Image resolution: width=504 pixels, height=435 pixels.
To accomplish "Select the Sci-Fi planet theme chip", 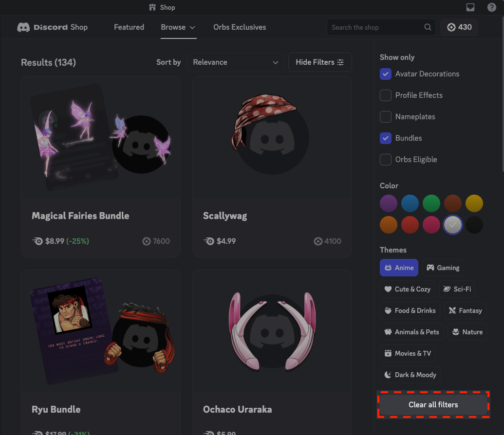I will (457, 289).
